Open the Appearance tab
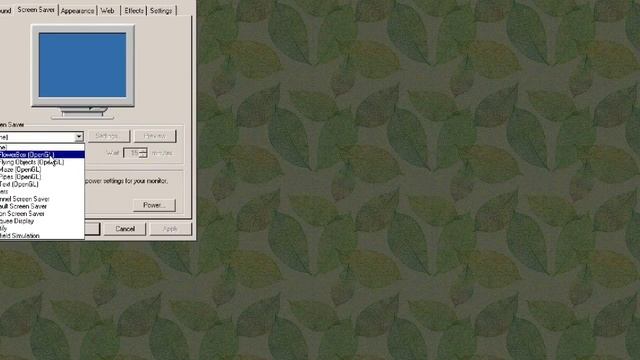The width and height of the screenshot is (640, 360). [x=77, y=11]
